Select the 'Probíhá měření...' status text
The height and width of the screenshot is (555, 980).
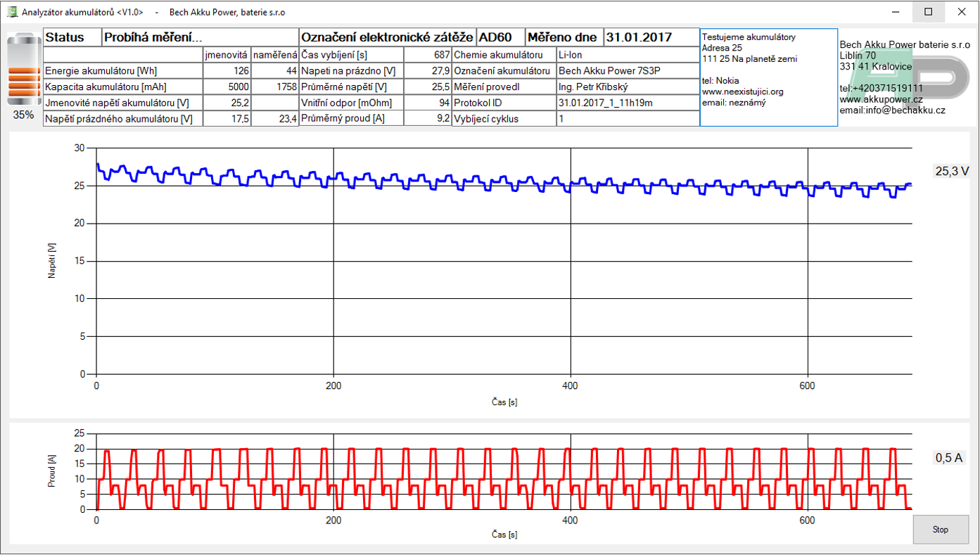tap(153, 38)
